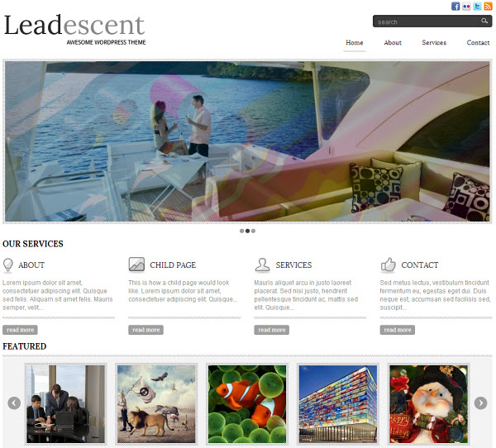Click the search magnifier icon

point(484,21)
